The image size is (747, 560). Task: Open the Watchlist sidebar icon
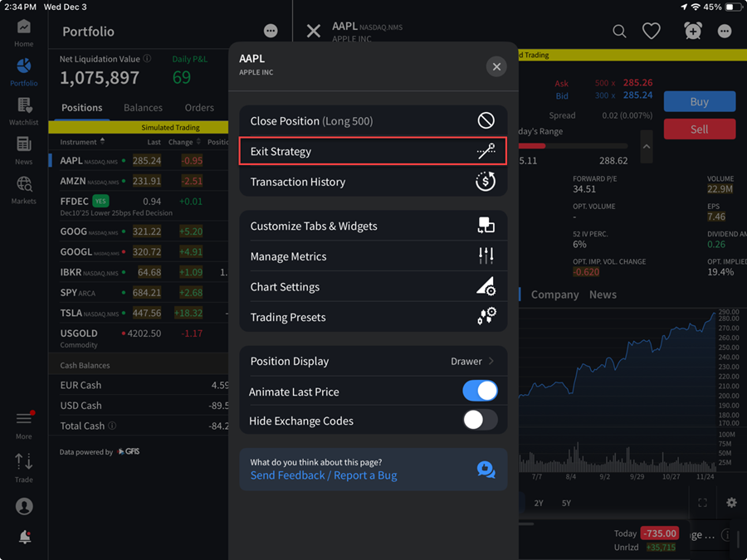coord(24,111)
